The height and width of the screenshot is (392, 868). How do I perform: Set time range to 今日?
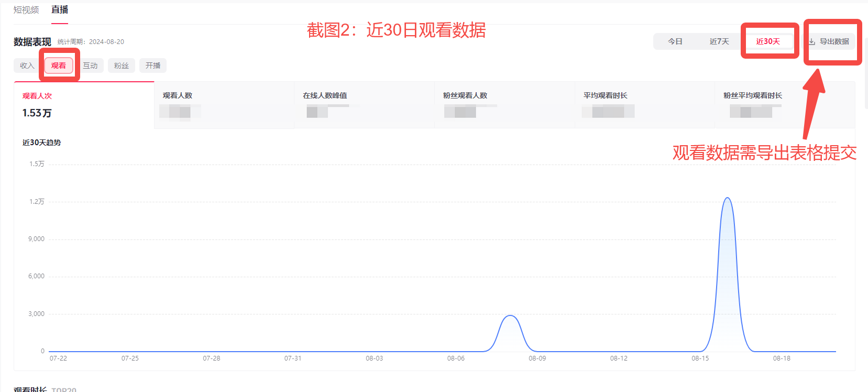point(675,41)
